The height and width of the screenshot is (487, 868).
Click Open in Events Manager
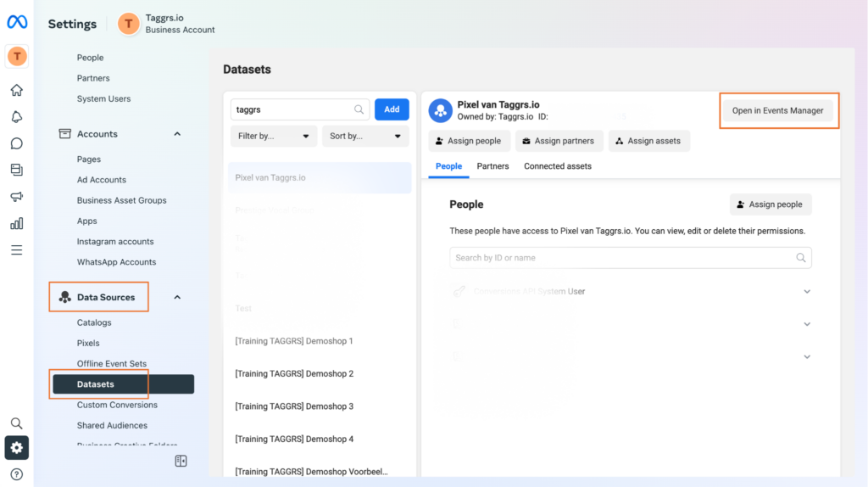(x=778, y=111)
